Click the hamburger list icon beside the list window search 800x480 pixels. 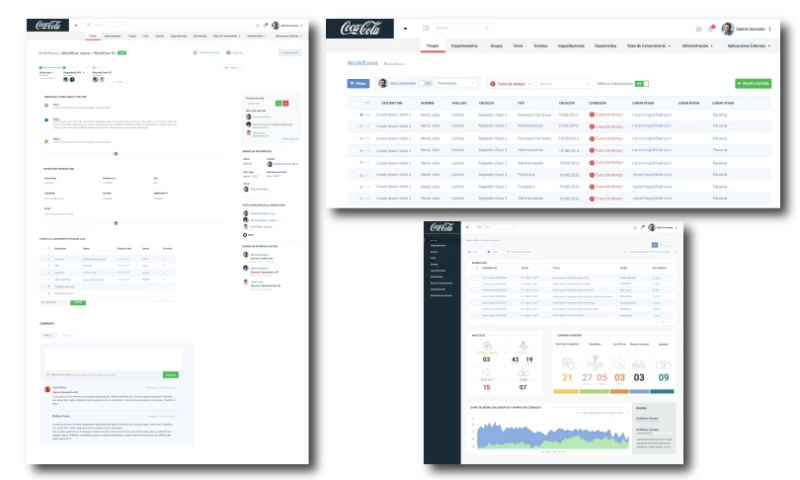[x=426, y=28]
